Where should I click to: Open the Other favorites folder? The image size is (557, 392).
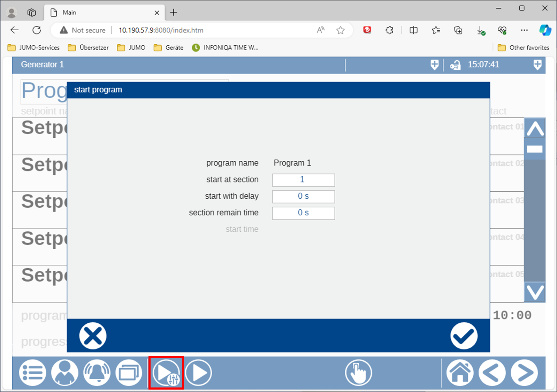pos(524,48)
